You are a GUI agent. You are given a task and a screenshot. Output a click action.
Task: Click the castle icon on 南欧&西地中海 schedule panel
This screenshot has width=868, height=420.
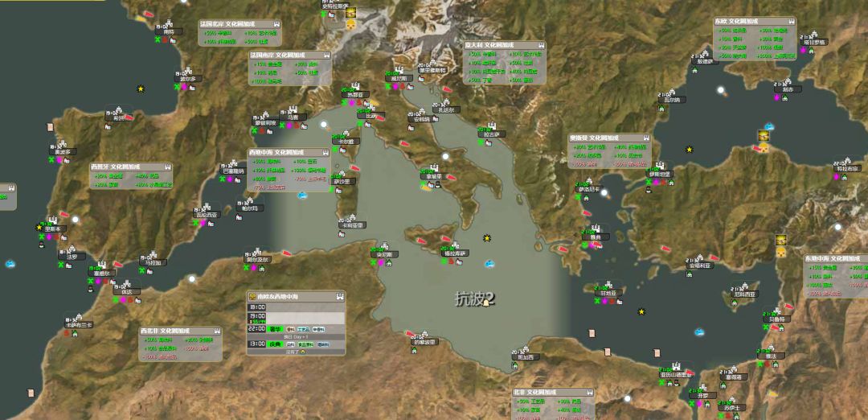pyautogui.click(x=339, y=296)
